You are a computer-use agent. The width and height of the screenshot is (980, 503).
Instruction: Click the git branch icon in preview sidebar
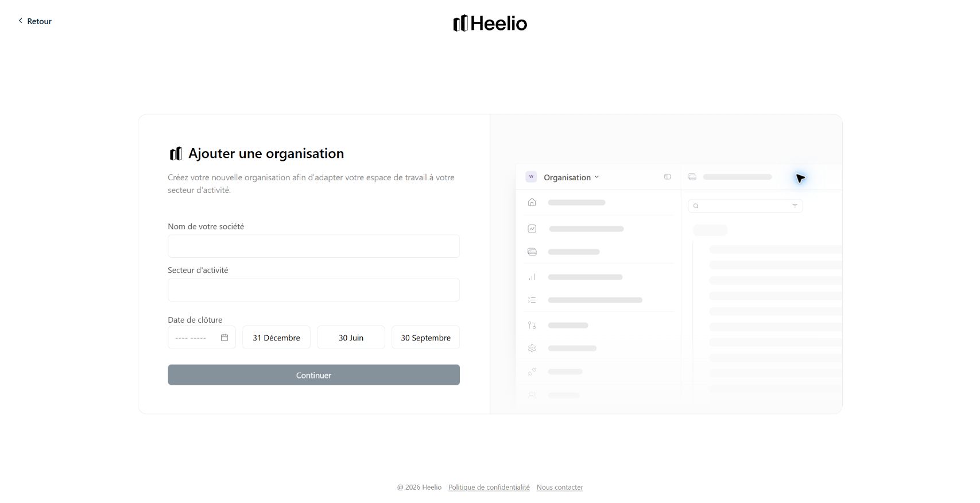coord(532,325)
